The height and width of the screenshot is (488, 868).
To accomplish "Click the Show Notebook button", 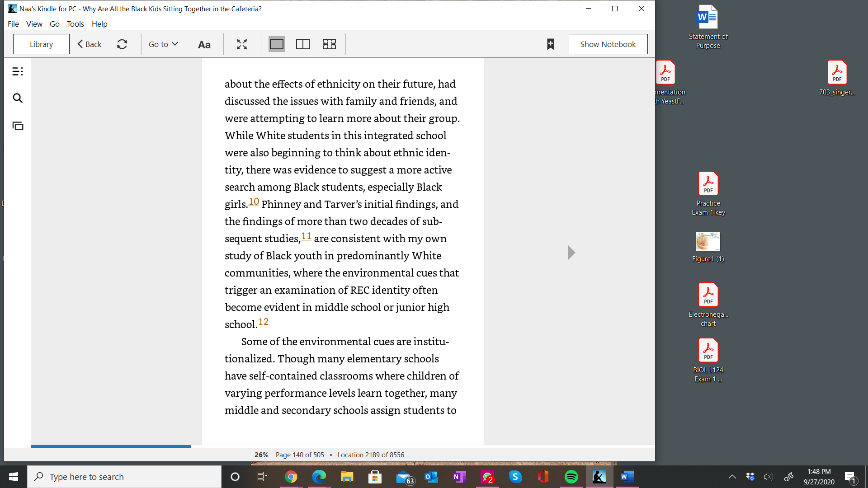I will [x=608, y=44].
